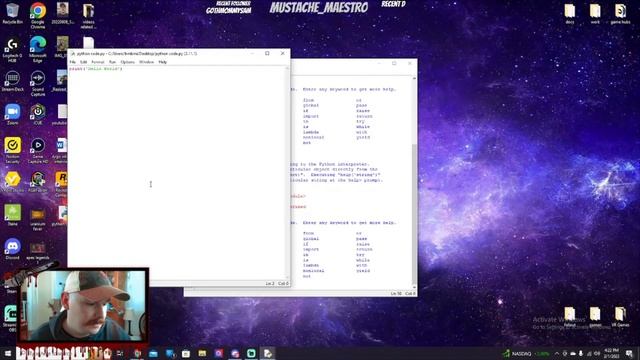Open Norton Security desktop shortcut
Image resolution: width=640 pixels, height=360 pixels.
pyautogui.click(x=12, y=151)
